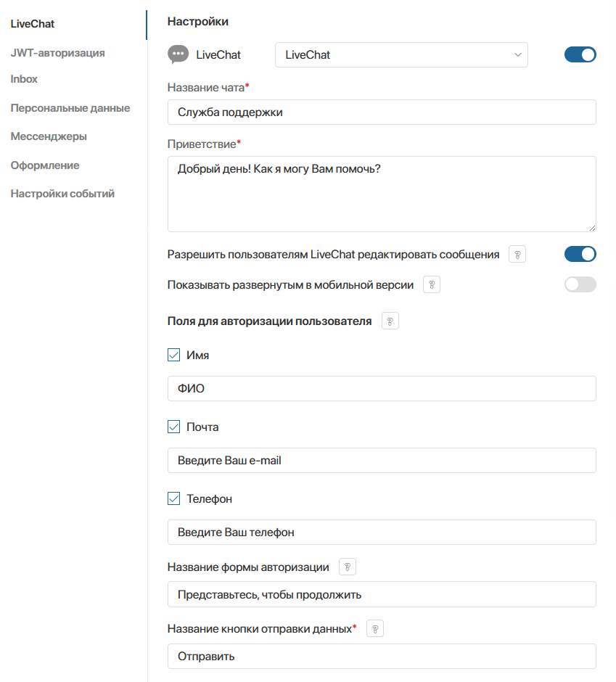Uncheck the Телефон checkbox
Screen dimensions: 616x682
click(x=174, y=499)
